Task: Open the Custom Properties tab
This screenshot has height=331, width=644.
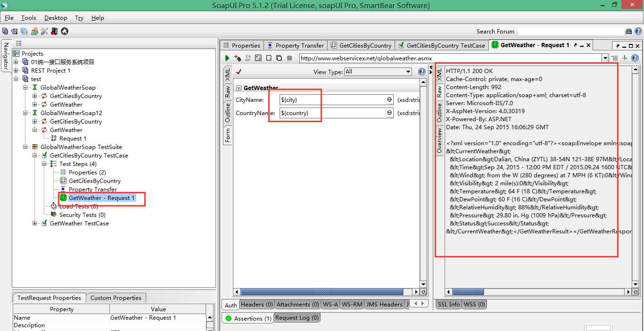Action: tap(116, 298)
